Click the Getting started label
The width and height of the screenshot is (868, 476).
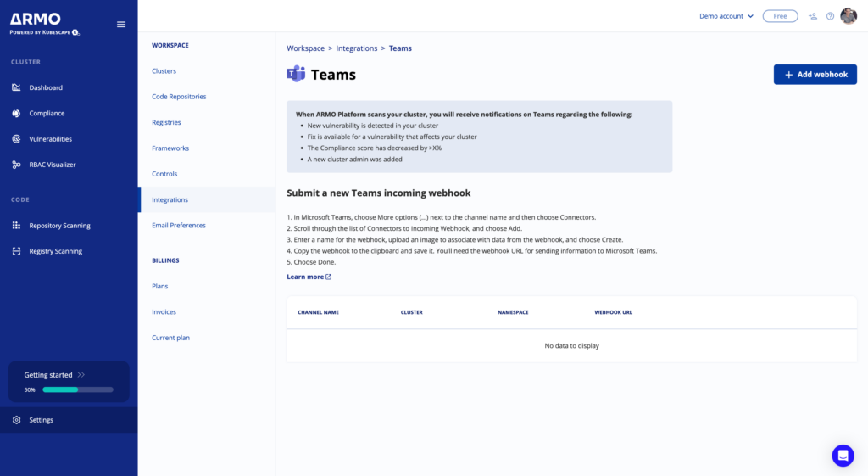click(48, 375)
